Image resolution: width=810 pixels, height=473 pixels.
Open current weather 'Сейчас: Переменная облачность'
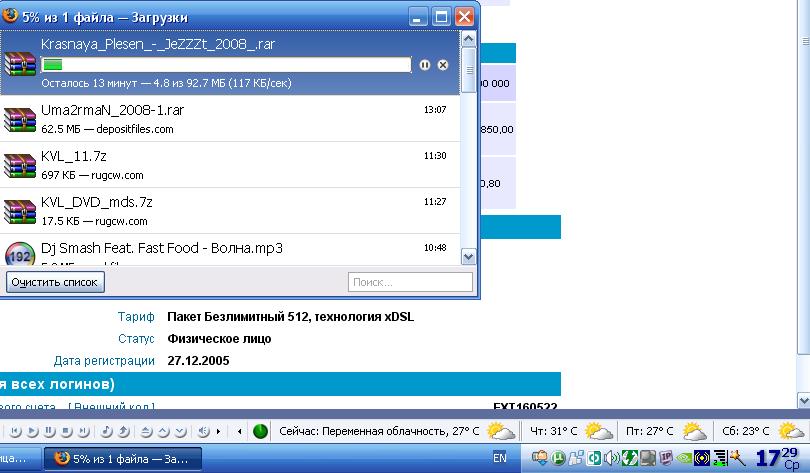tap(397, 431)
